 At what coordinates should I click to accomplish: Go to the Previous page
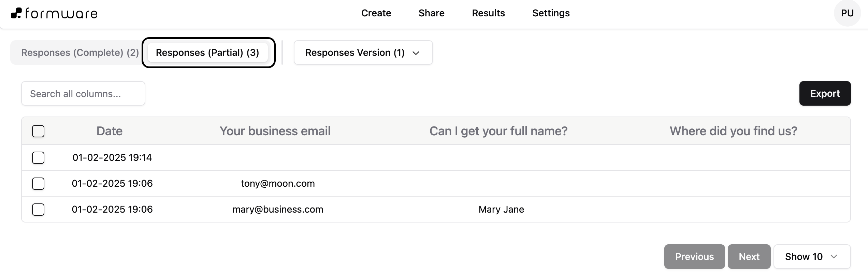(x=694, y=257)
